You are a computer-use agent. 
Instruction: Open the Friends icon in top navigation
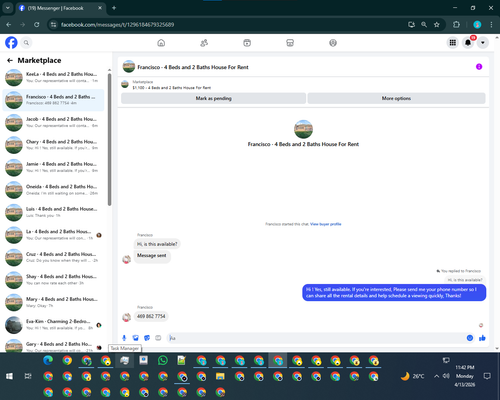(x=204, y=43)
